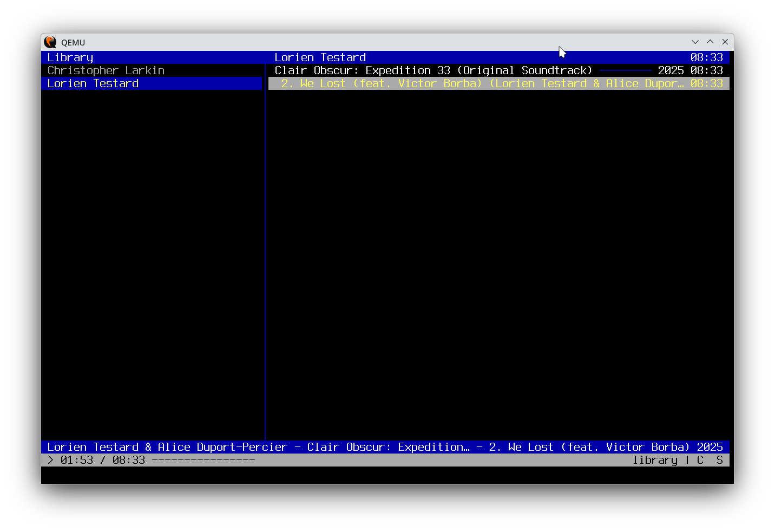Toggle the 'C' continue flag in status bar
The image size is (775, 532).
coord(700,460)
